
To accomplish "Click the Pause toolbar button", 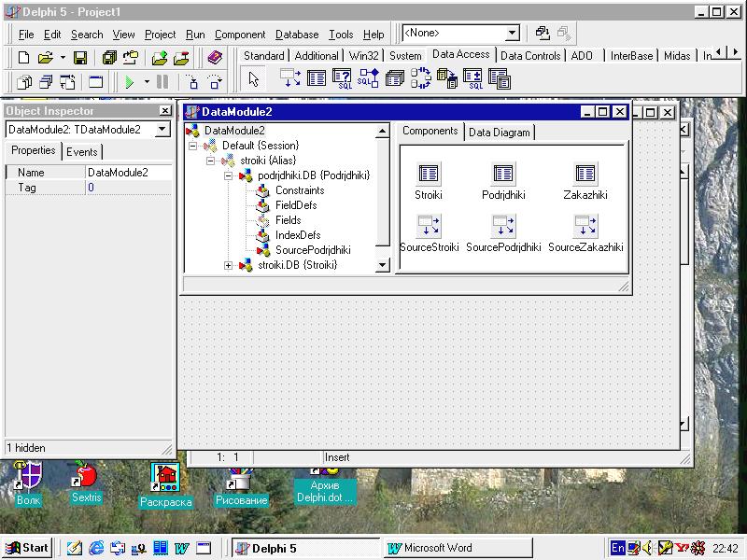I will tap(162, 82).
